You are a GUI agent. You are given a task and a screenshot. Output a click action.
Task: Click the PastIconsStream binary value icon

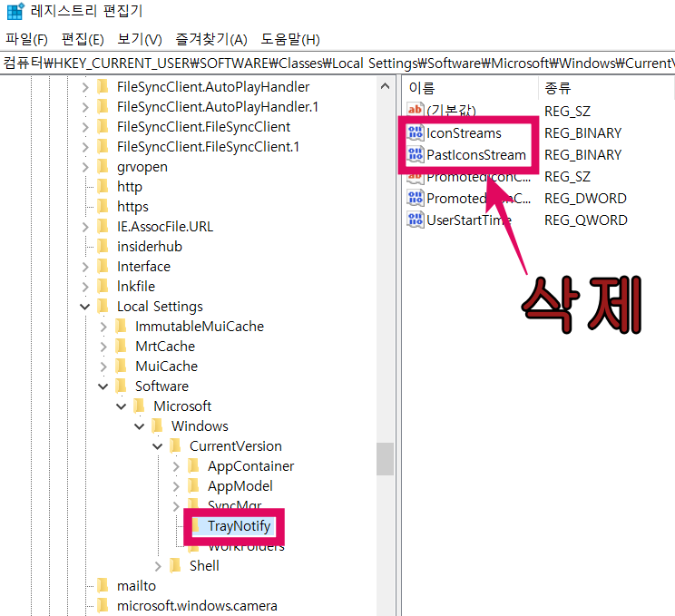416,154
